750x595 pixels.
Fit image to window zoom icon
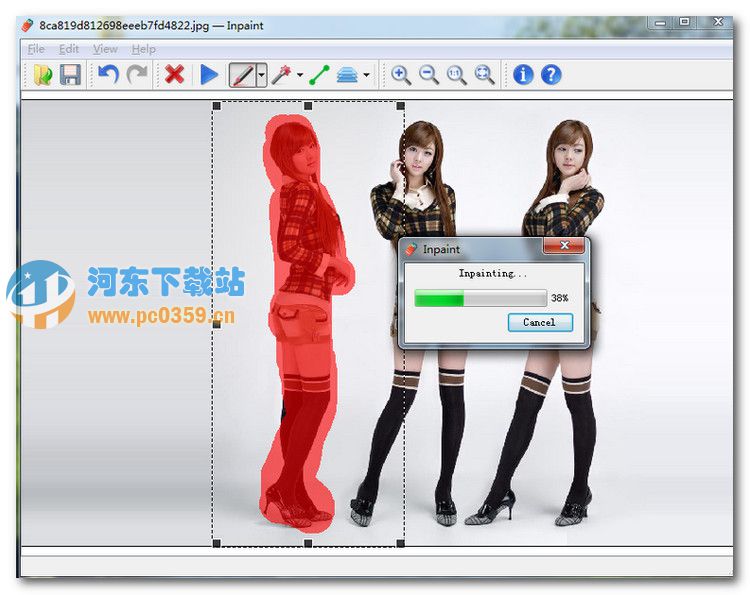click(x=485, y=75)
